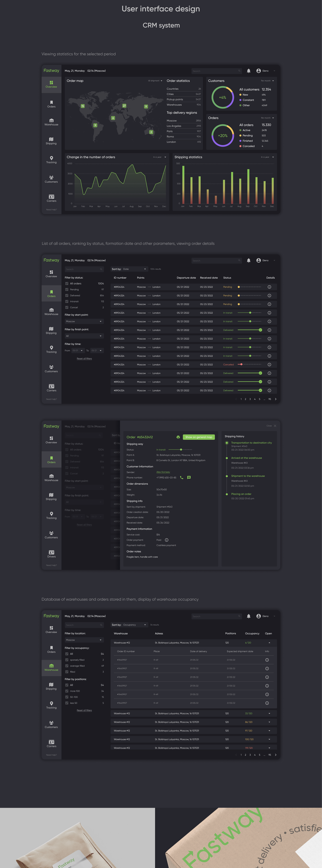Open the Alex Korneev sender link
322x868 pixels.
[x=163, y=472]
